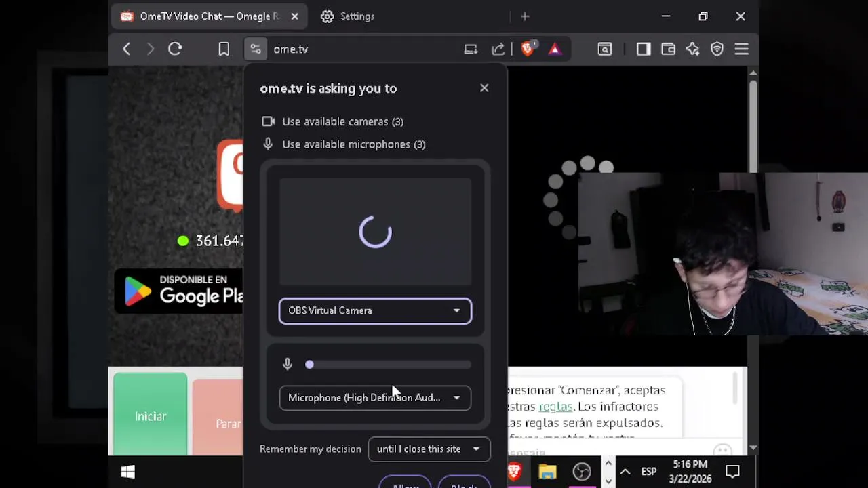
Task: Show hidden system tray icons chevron
Action: 625,472
